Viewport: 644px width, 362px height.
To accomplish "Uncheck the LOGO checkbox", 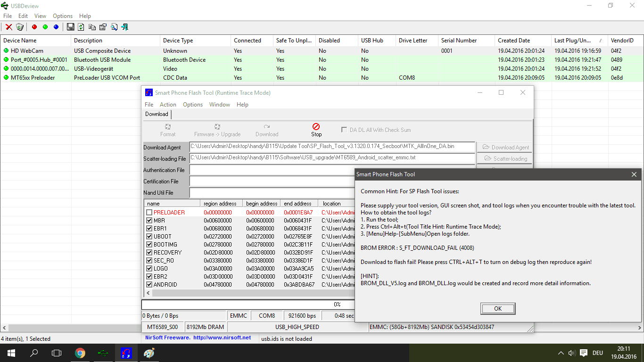I will [x=149, y=269].
